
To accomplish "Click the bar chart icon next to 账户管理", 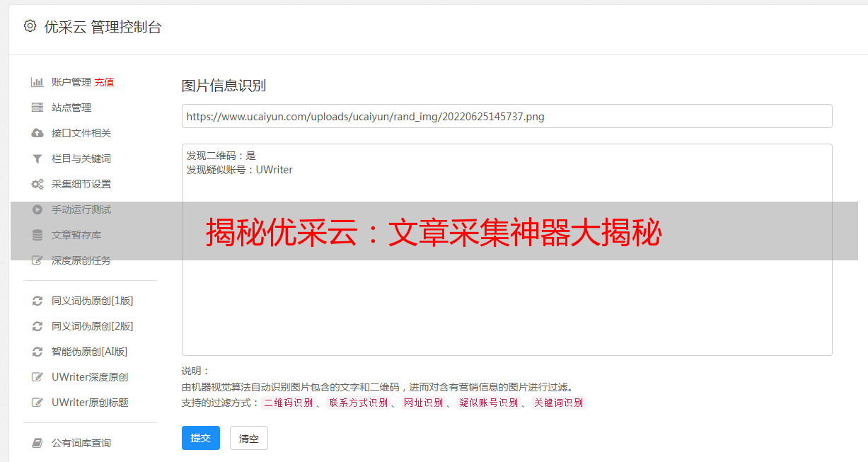I will click(37, 82).
